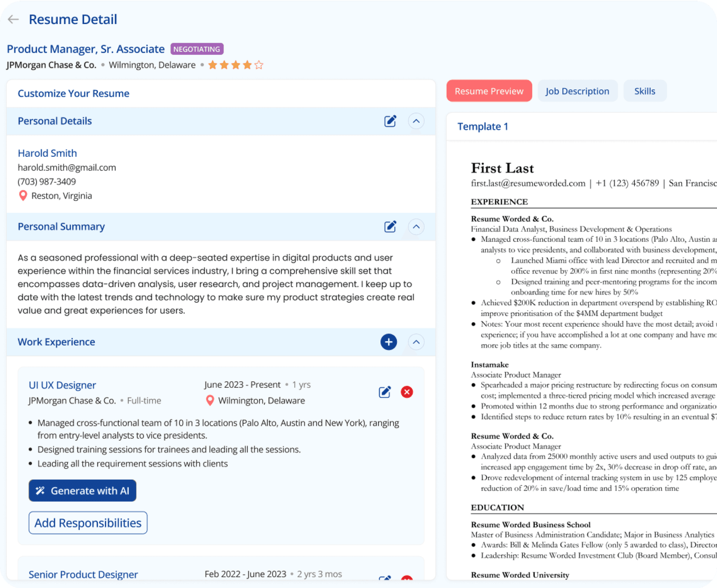Viewport: 717px width, 588px height.
Task: Click the Wilmington, Delaware location pin in UI UX Designer entry
Action: click(210, 401)
